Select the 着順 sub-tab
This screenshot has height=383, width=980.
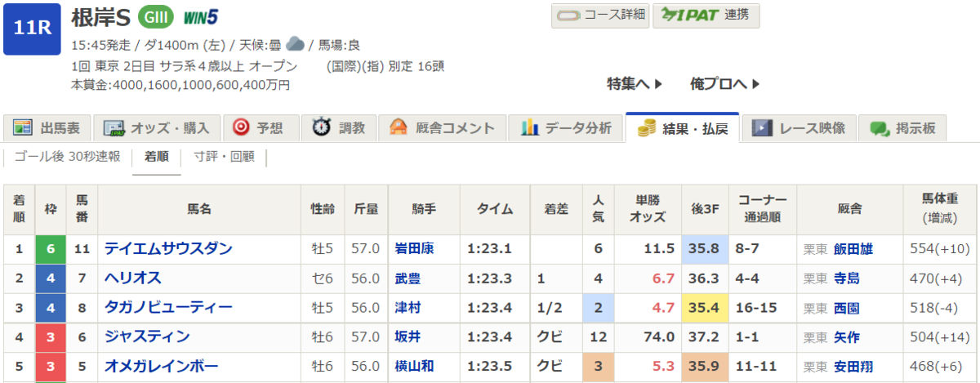click(x=157, y=157)
